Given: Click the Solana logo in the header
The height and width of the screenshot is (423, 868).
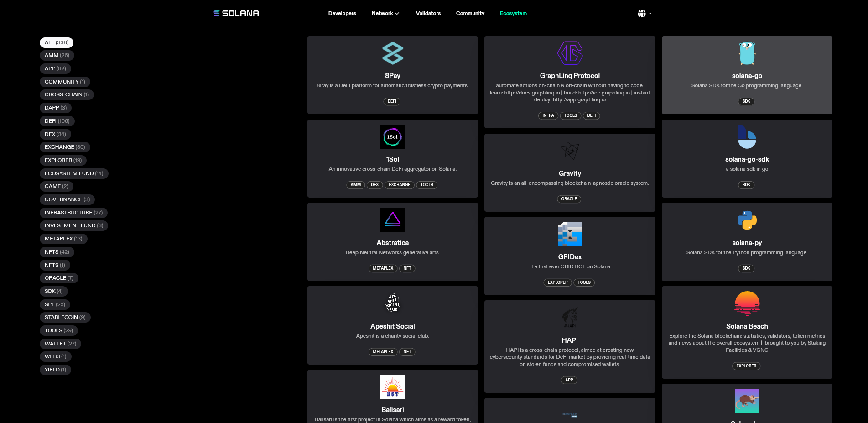Looking at the screenshot, I should click(x=236, y=13).
